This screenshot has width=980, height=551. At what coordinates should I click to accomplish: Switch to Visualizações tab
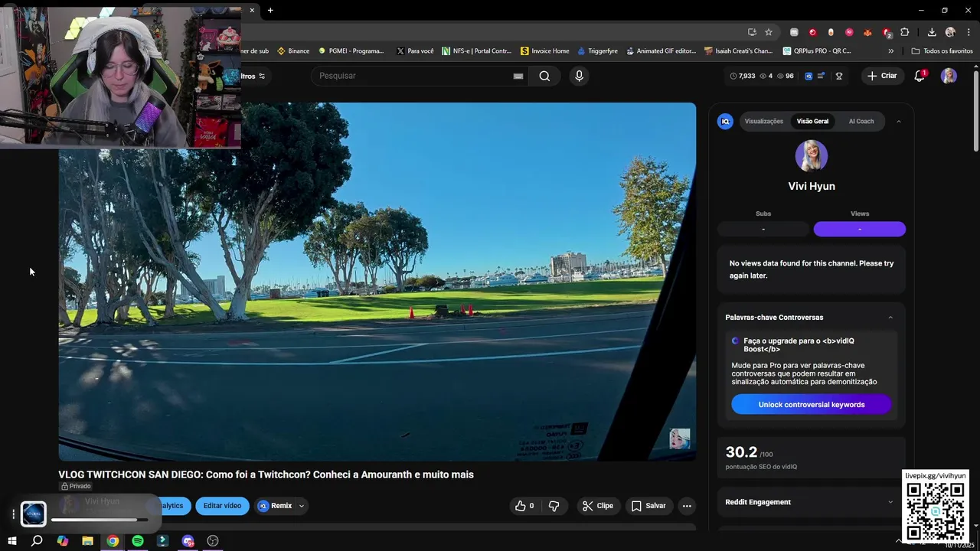pos(764,121)
